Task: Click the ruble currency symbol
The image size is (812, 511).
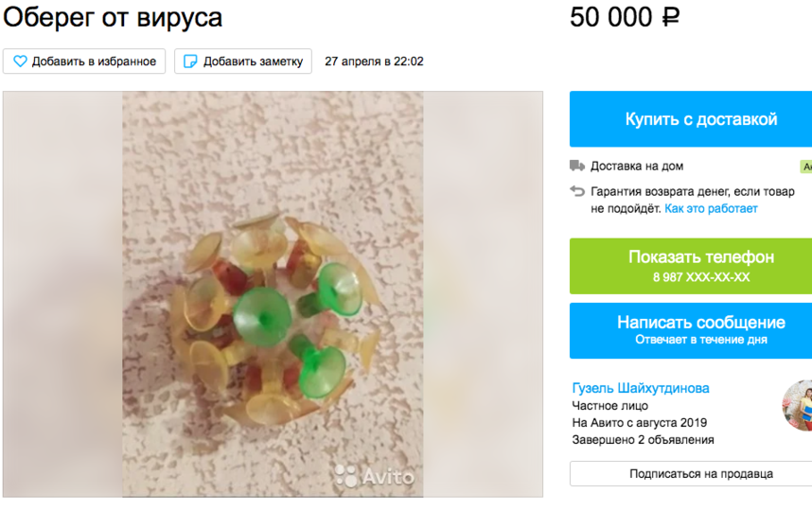Action: click(x=671, y=18)
